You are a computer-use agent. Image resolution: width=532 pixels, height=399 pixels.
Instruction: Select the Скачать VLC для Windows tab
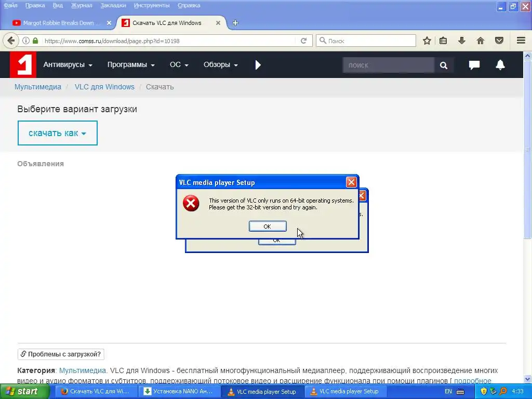(167, 23)
